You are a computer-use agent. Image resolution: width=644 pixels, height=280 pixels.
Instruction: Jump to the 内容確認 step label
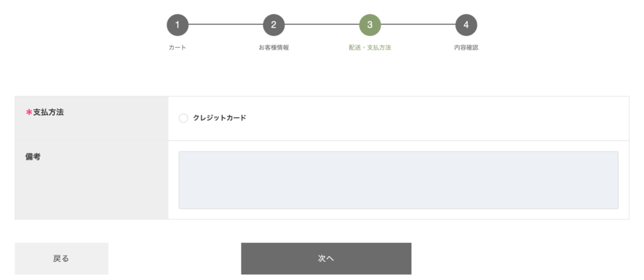coord(466,48)
